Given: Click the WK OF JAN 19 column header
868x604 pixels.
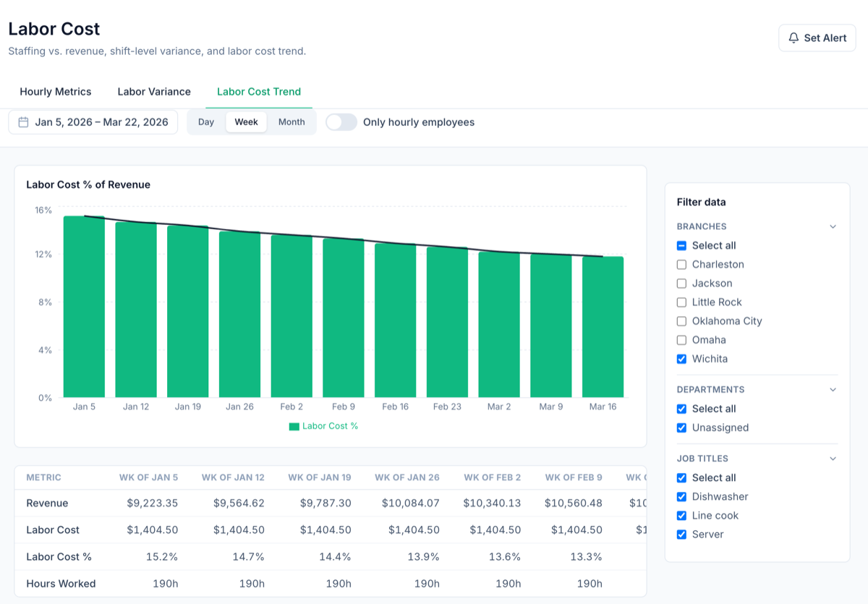Looking at the screenshot, I should [x=320, y=477].
